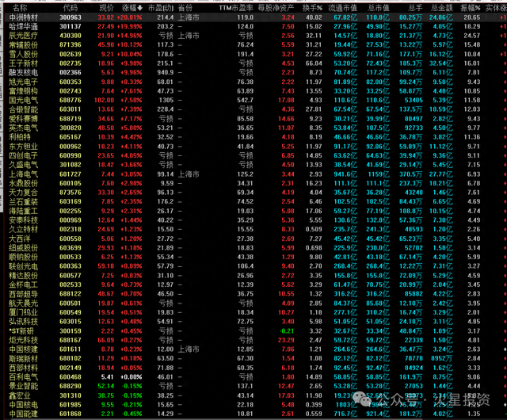Click the 省份 column header
The width and height of the screenshot is (507, 420).
(185, 8)
